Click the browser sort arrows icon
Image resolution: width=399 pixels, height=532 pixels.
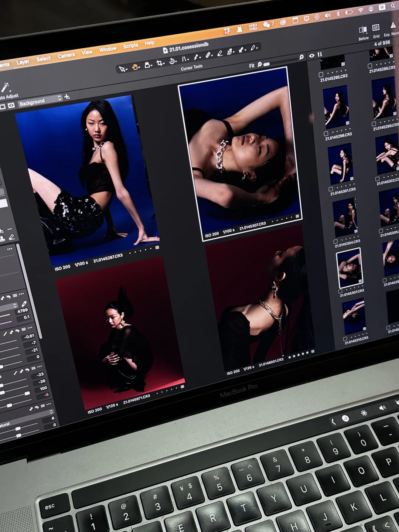tap(320, 54)
